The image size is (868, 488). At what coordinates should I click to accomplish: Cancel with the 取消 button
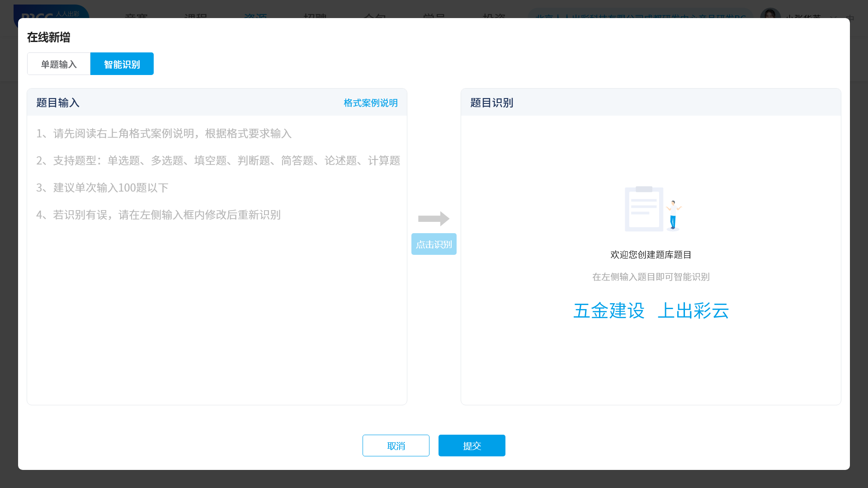pyautogui.click(x=396, y=446)
